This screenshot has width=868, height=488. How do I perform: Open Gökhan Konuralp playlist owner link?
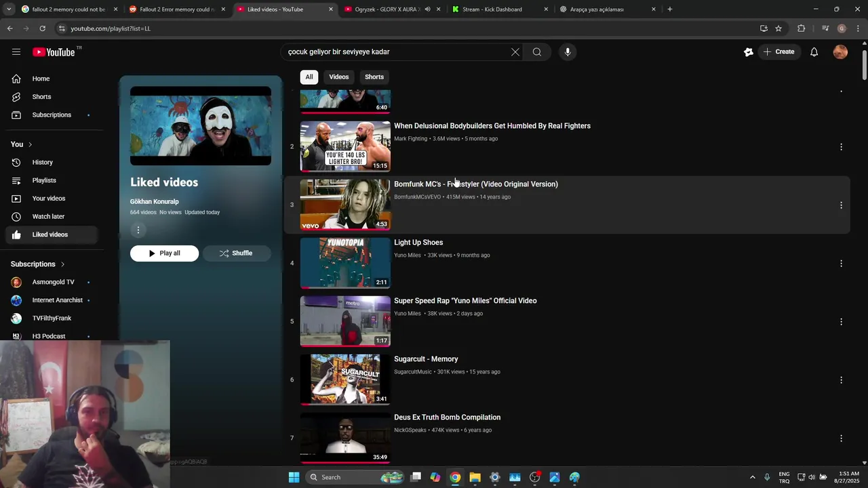(155, 202)
